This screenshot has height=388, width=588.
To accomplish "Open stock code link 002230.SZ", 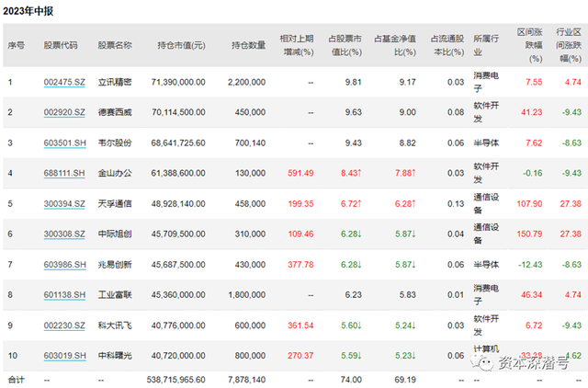I will coord(64,325).
